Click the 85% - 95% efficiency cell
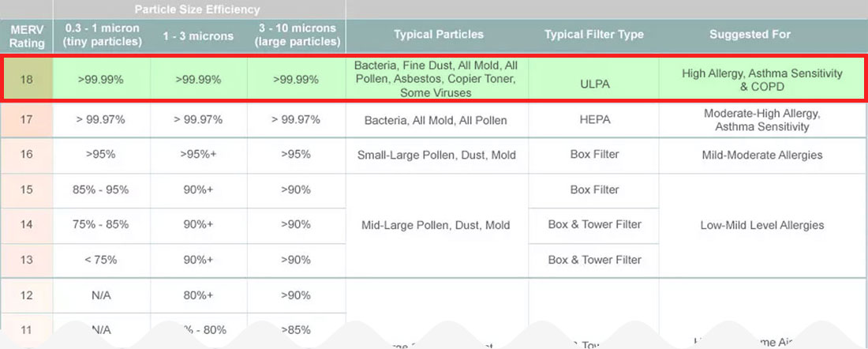The image size is (868, 349). [101, 190]
